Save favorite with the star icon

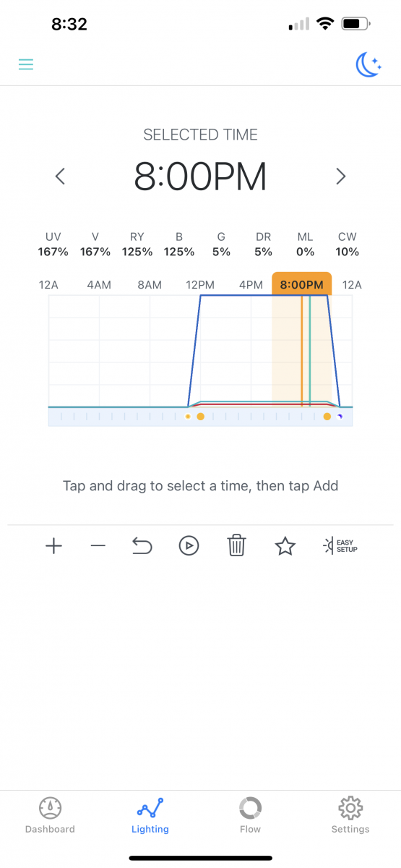pos(285,546)
